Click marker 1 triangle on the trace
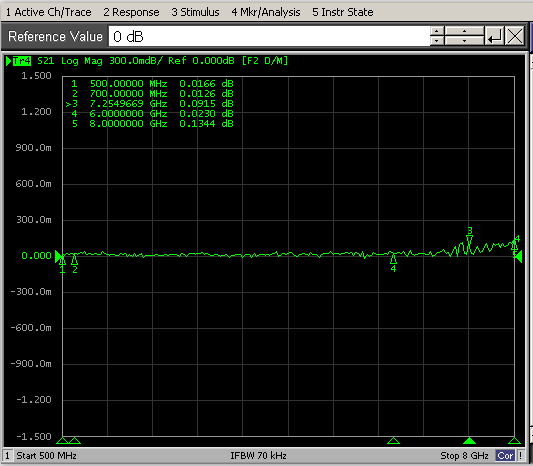 coord(62,260)
